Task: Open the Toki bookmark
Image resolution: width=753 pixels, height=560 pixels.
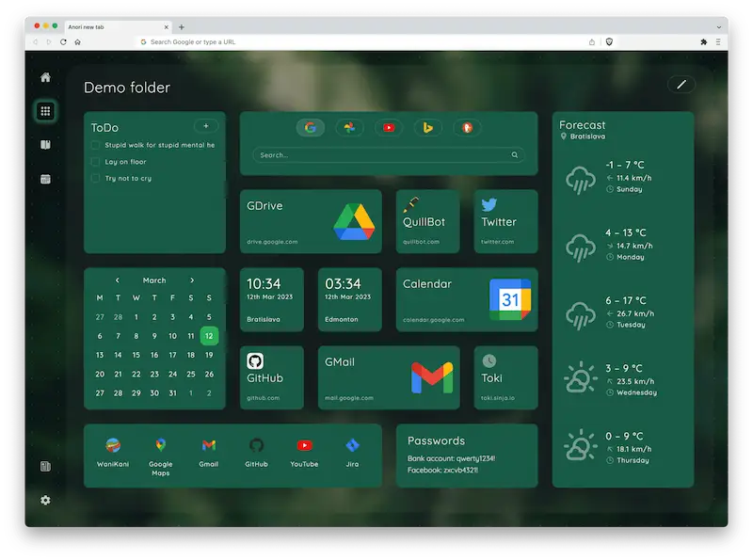Action: tap(505, 377)
